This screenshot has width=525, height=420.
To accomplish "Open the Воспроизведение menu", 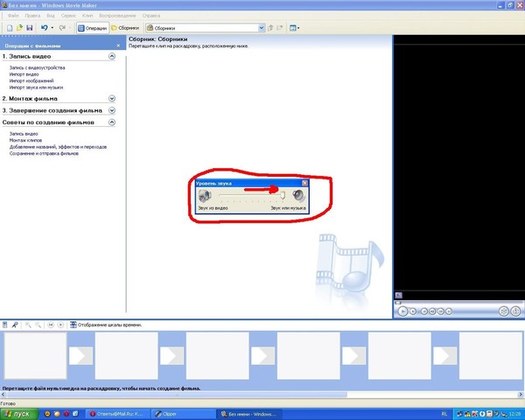I will pos(117,16).
